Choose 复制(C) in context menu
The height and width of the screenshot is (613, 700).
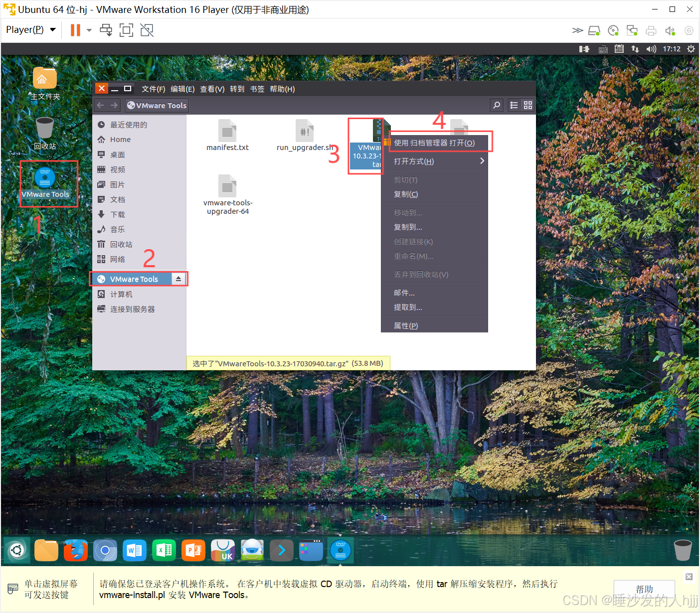pyautogui.click(x=434, y=194)
